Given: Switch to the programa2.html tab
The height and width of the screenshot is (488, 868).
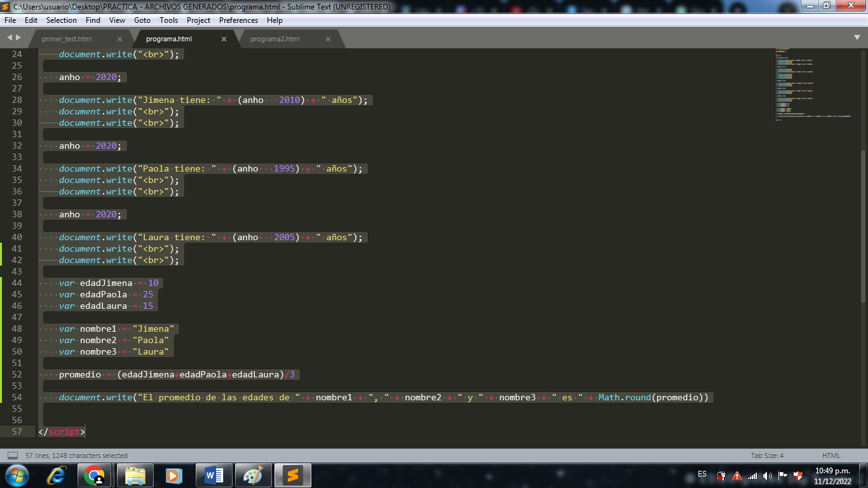Looking at the screenshot, I should pos(275,39).
